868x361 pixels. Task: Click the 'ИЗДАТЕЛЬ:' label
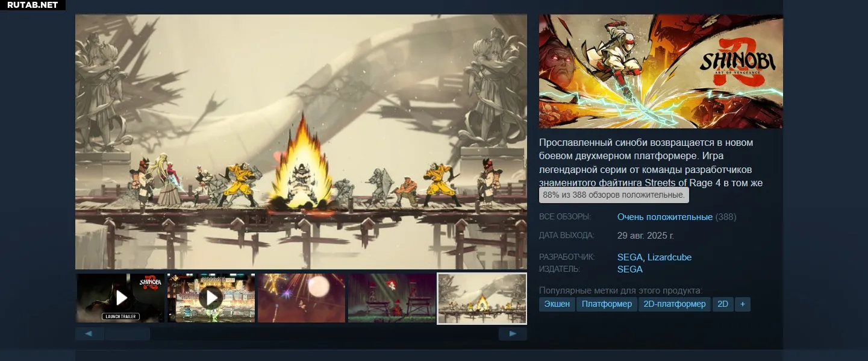(560, 269)
